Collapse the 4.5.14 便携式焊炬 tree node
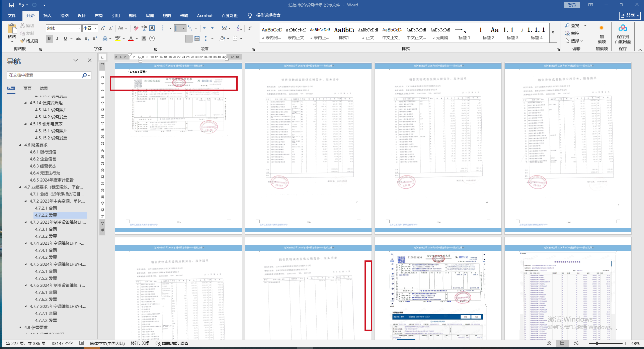Screen dimensions: 644x349 26,103
